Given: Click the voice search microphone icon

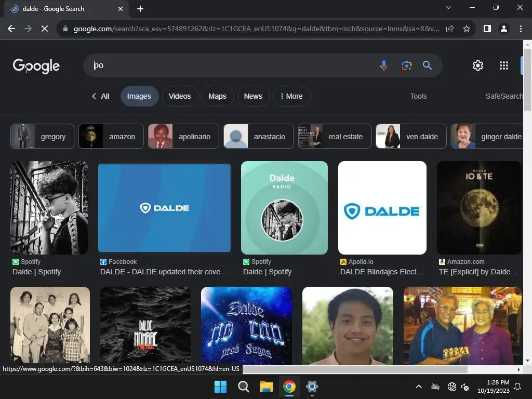Looking at the screenshot, I should click(384, 65).
